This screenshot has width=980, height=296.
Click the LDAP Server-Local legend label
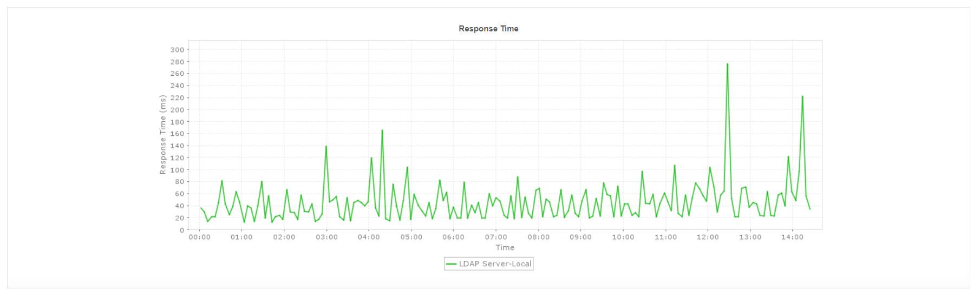(495, 264)
